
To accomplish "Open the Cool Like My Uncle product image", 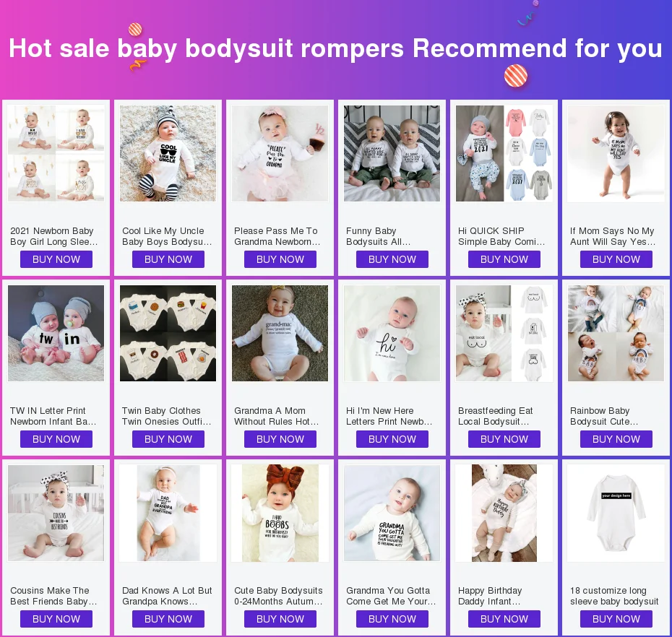I will 168,153.
